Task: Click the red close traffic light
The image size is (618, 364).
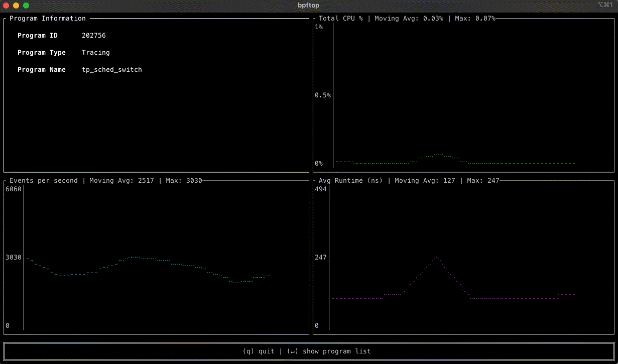Action: (6, 5)
